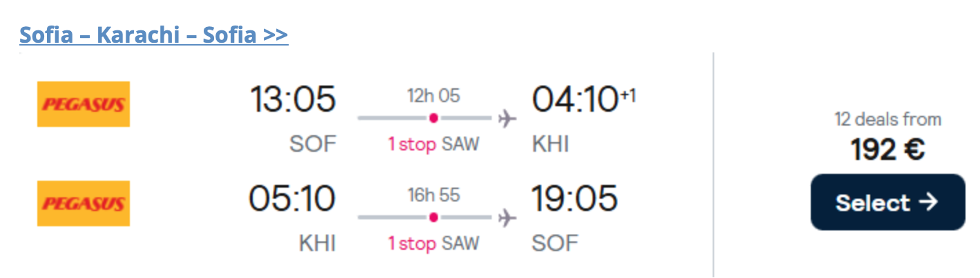Click "1 stop SAW" on the outbound flight
This screenshot has width=980, height=278.
point(433,144)
